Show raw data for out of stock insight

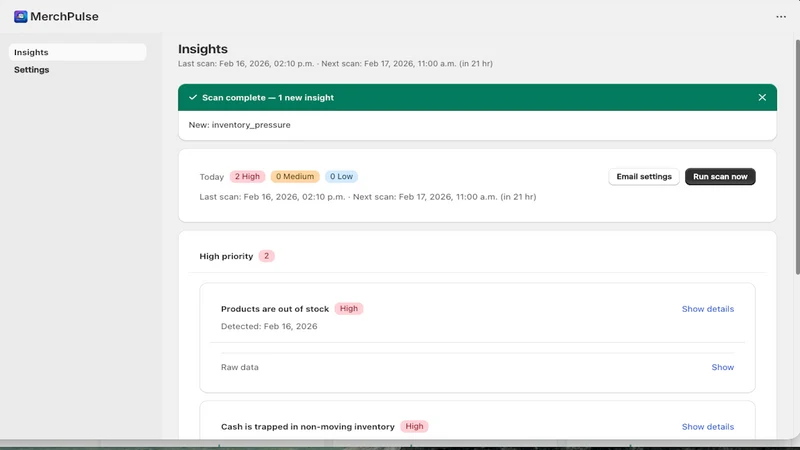722,367
